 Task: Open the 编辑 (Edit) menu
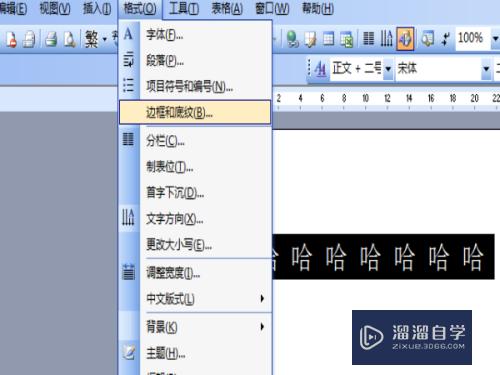coord(13,8)
